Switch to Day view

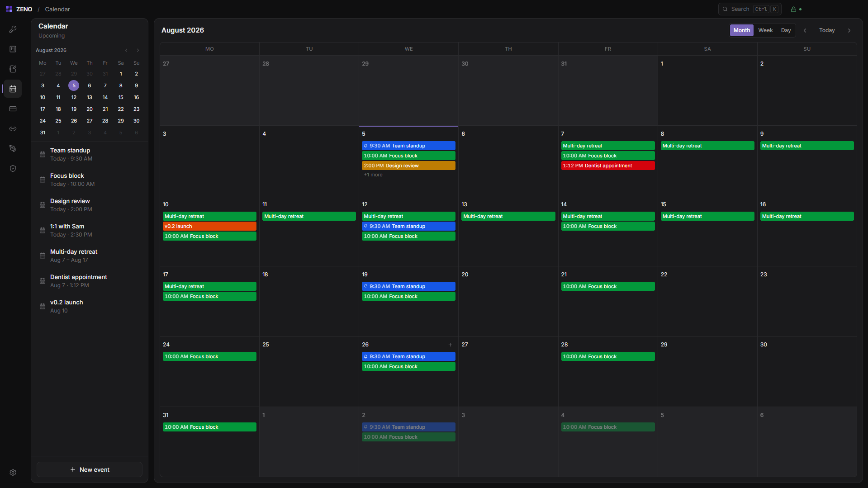786,30
